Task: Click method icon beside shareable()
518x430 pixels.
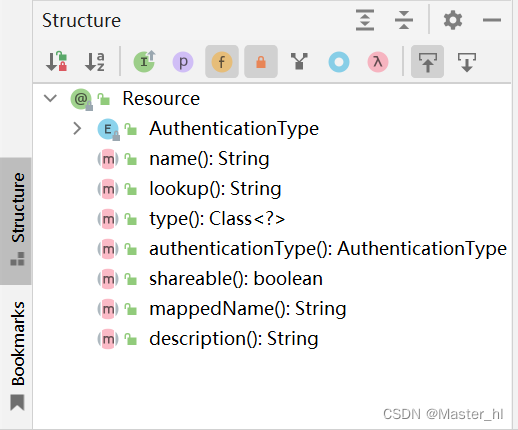Action: (108, 279)
